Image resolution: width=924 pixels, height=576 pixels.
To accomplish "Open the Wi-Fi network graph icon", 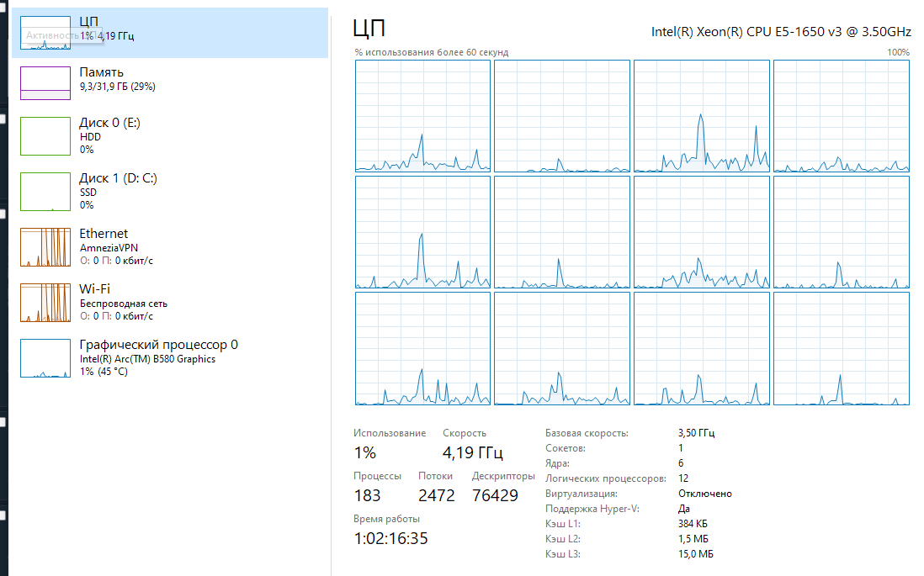I will (x=45, y=303).
